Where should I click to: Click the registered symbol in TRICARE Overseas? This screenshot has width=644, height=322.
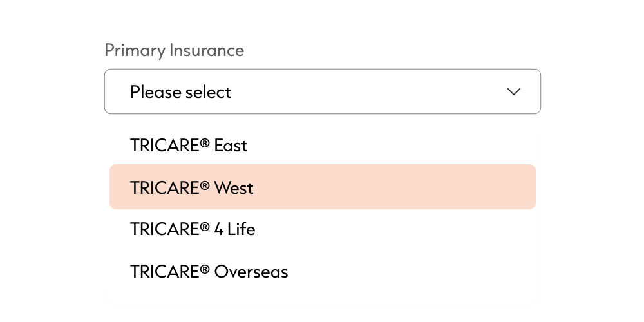coord(205,269)
